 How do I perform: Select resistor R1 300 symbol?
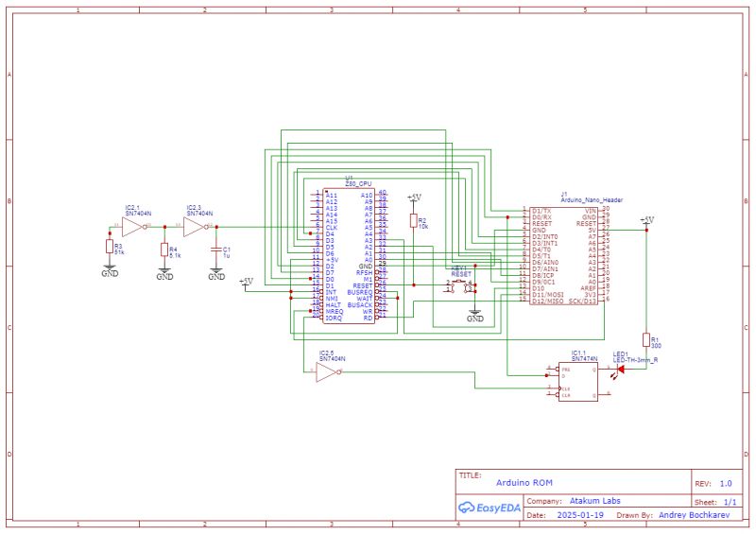coord(646,339)
